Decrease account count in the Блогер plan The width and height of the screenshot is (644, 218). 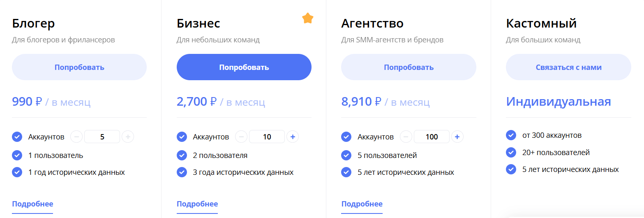pyautogui.click(x=76, y=137)
